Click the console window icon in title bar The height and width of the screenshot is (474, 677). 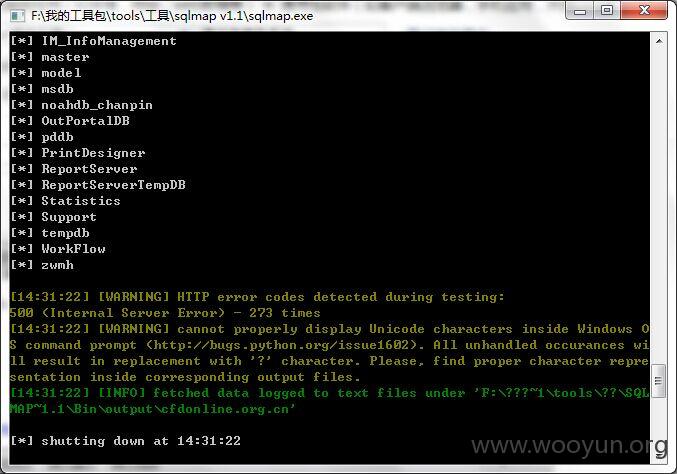click(x=17, y=16)
